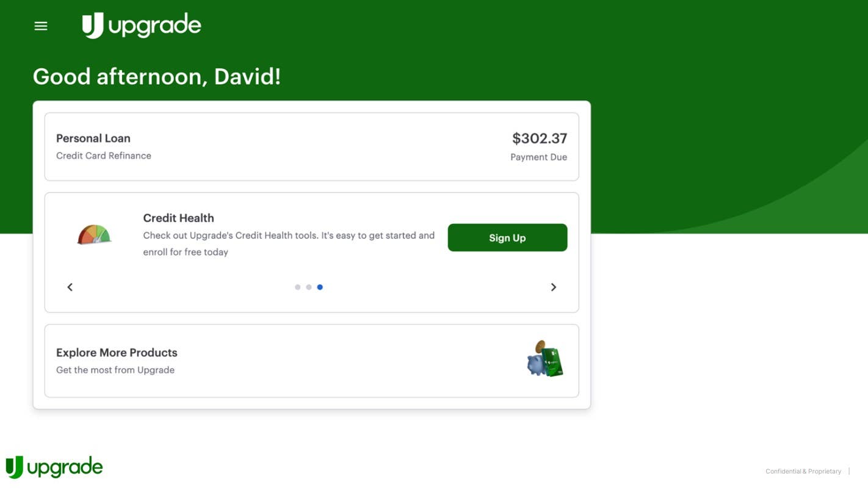Image resolution: width=868 pixels, height=490 pixels.
Task: Click "Get the most from Upgrade" text
Action: pyautogui.click(x=115, y=370)
